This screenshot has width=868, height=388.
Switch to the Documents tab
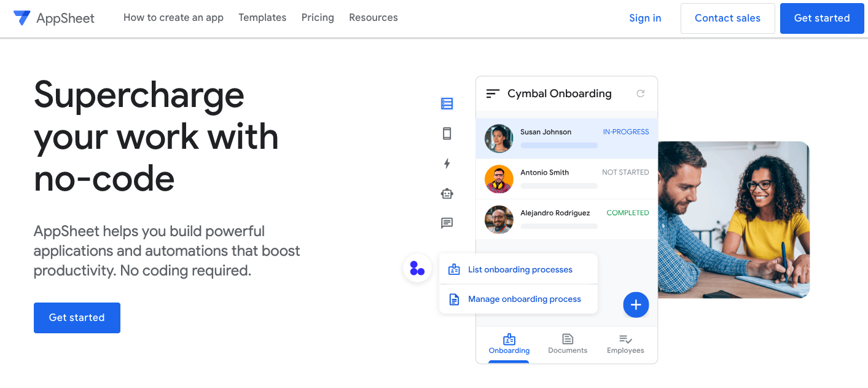(568, 344)
